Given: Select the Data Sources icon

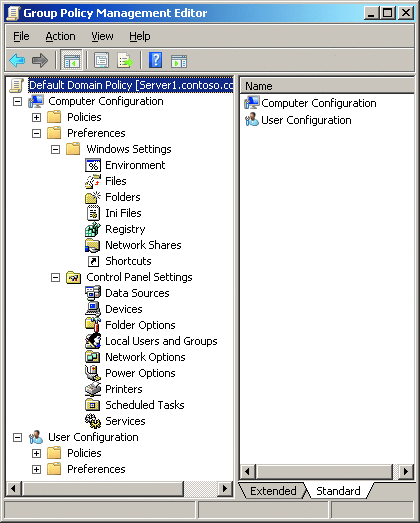Looking at the screenshot, I should [x=93, y=293].
